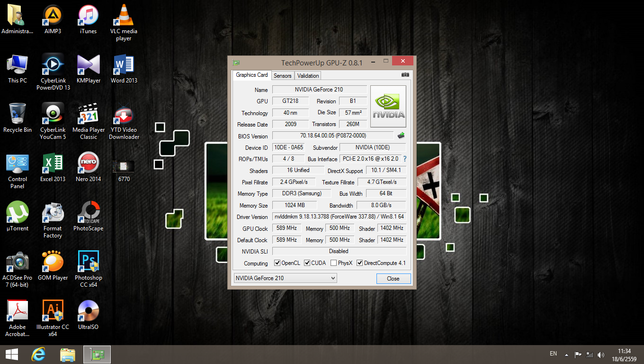The image size is (644, 364).
Task: Click the BIOS save chip icon
Action: 401,136
